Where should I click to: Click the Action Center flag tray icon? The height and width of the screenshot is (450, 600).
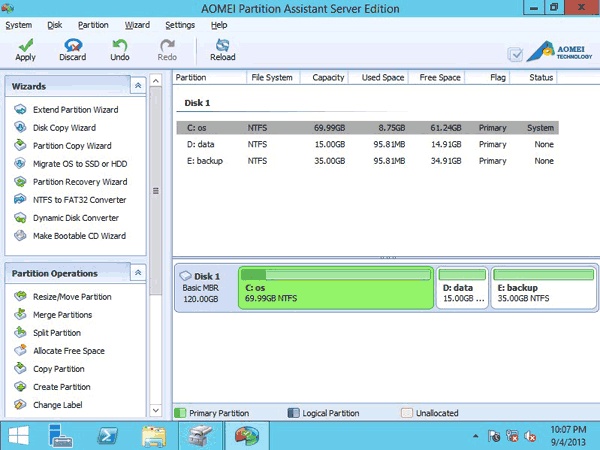point(494,436)
